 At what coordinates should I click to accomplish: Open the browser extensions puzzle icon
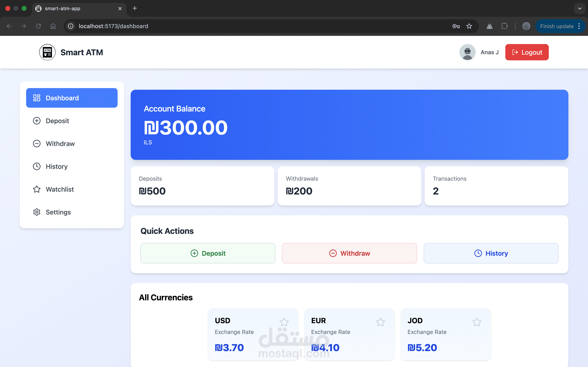click(504, 26)
